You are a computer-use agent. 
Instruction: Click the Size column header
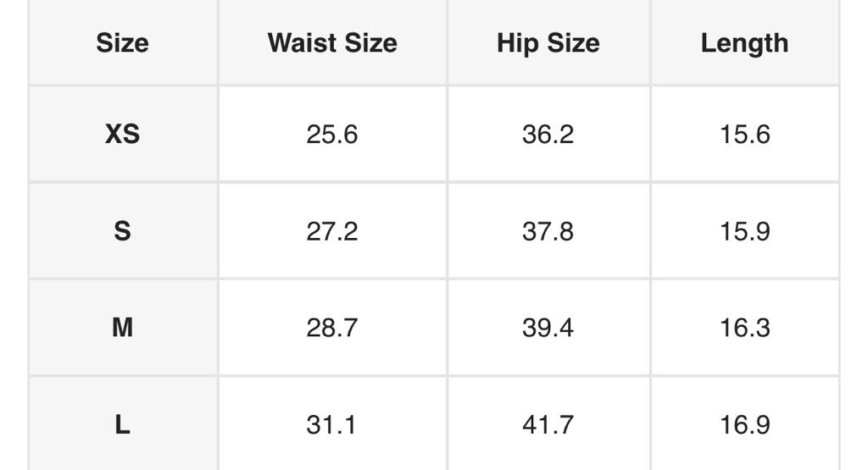point(122,43)
